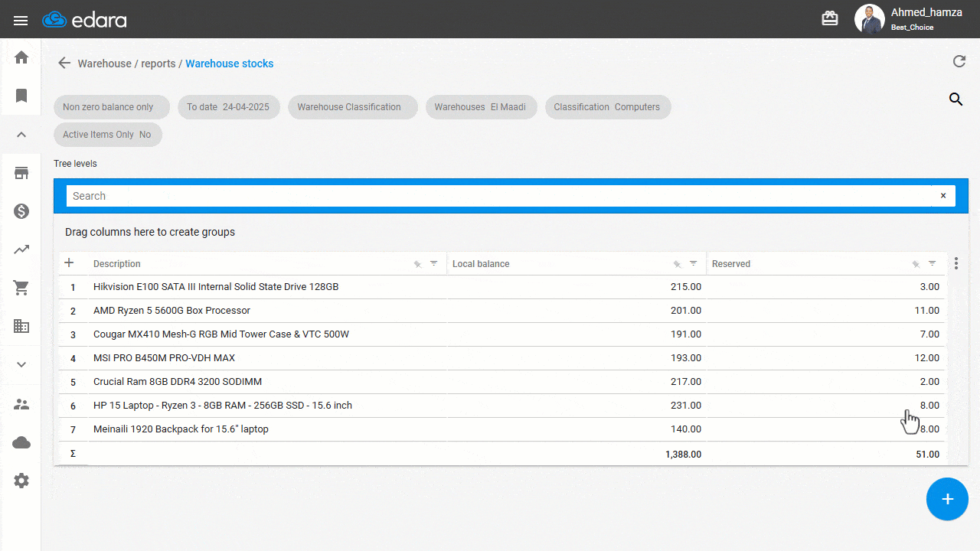This screenshot has width=980, height=551.
Task: Click Warehouses El Maadi filter chip
Action: coord(481,107)
